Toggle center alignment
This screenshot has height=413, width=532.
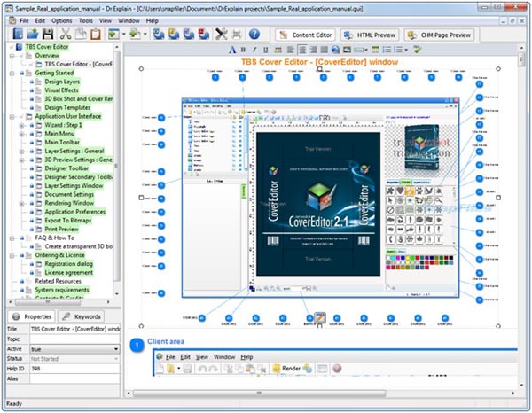click(302, 50)
